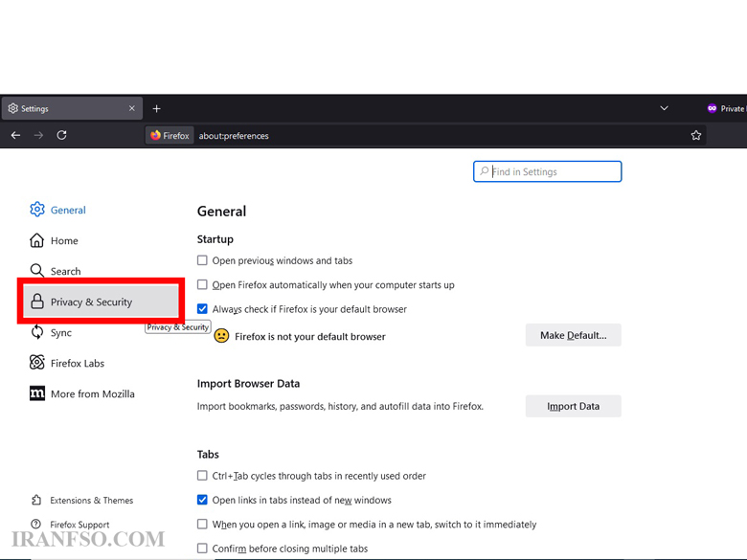Screen dimensions: 747x560
Task: Uncheck Open links in tabs instead of windows
Action: click(202, 500)
